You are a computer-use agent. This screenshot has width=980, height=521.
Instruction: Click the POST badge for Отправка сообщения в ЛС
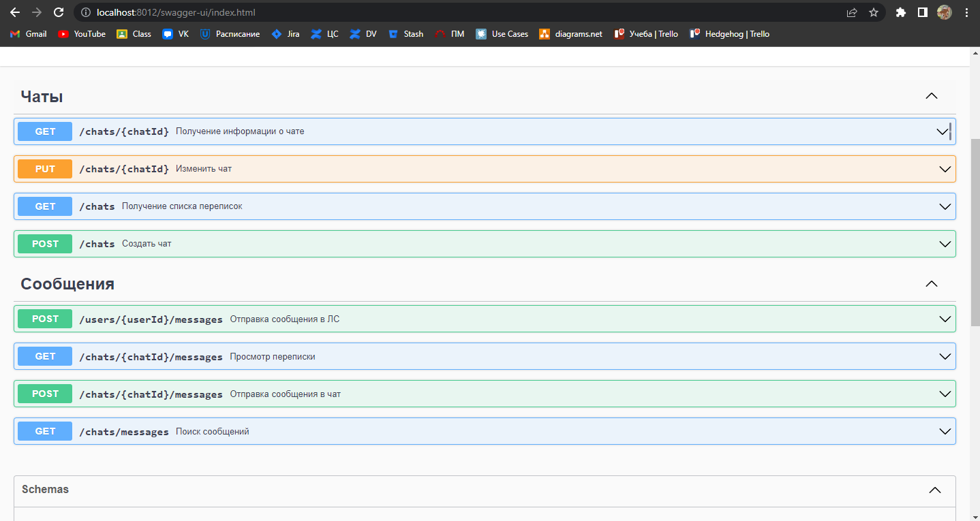[x=45, y=319]
